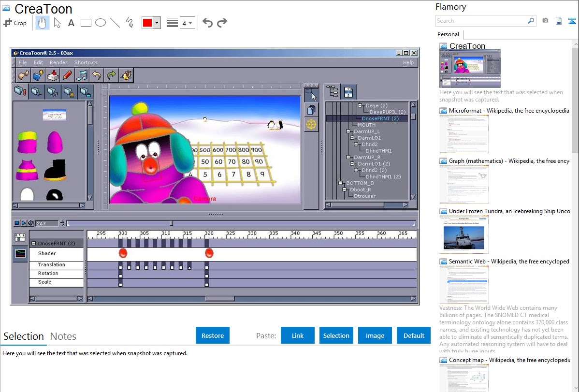Show the hierarchy tree view icon
Viewport: 579px width, 392px height.
pyautogui.click(x=333, y=92)
